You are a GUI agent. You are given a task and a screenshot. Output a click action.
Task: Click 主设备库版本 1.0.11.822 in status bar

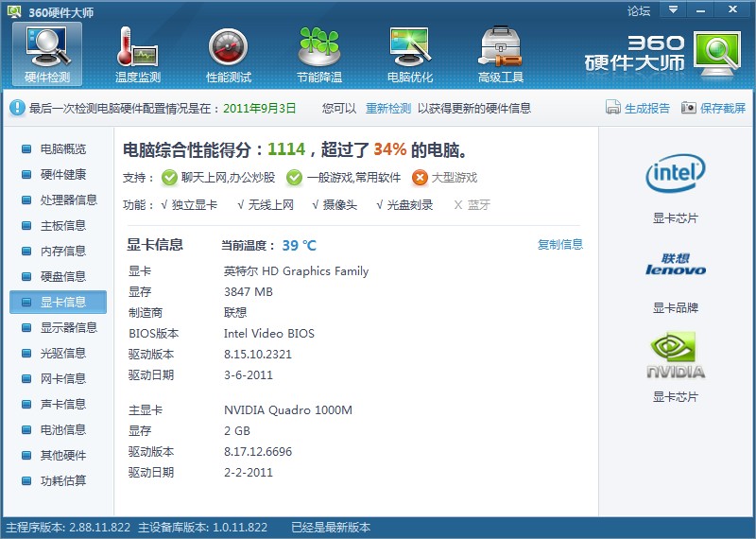click(x=202, y=528)
